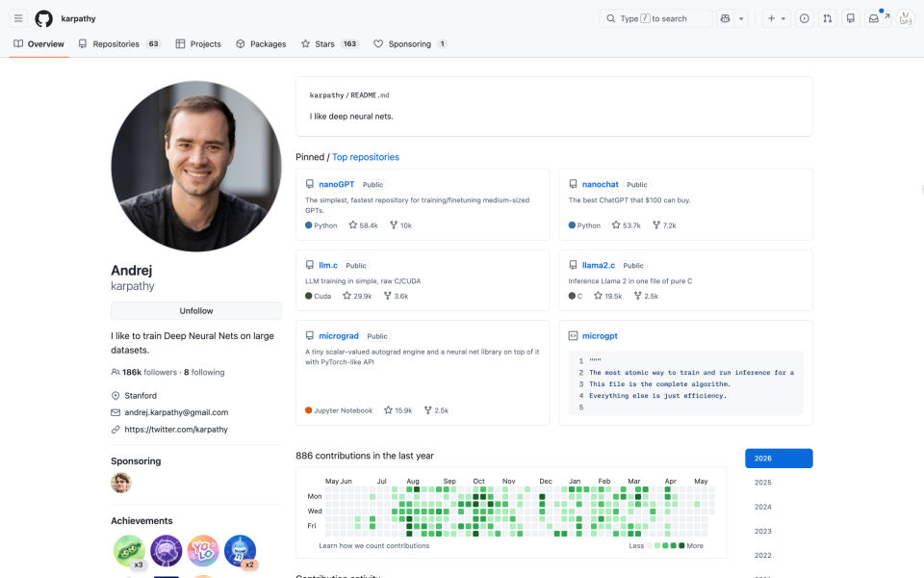Select the Overview tab
Image resolution: width=924 pixels, height=578 pixels.
[38, 43]
